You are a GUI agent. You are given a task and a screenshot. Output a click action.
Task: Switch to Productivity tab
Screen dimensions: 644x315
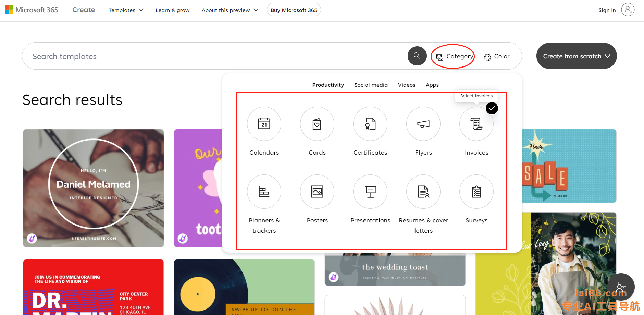tap(328, 85)
